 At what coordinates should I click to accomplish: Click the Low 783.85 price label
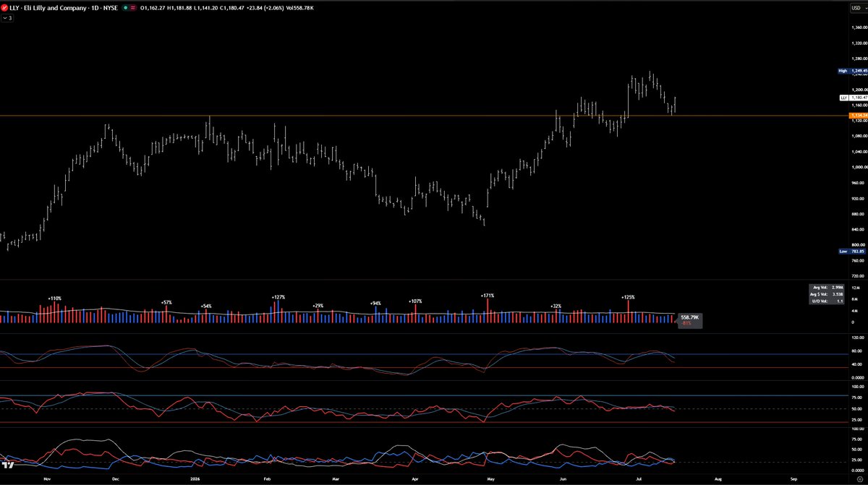(x=852, y=251)
